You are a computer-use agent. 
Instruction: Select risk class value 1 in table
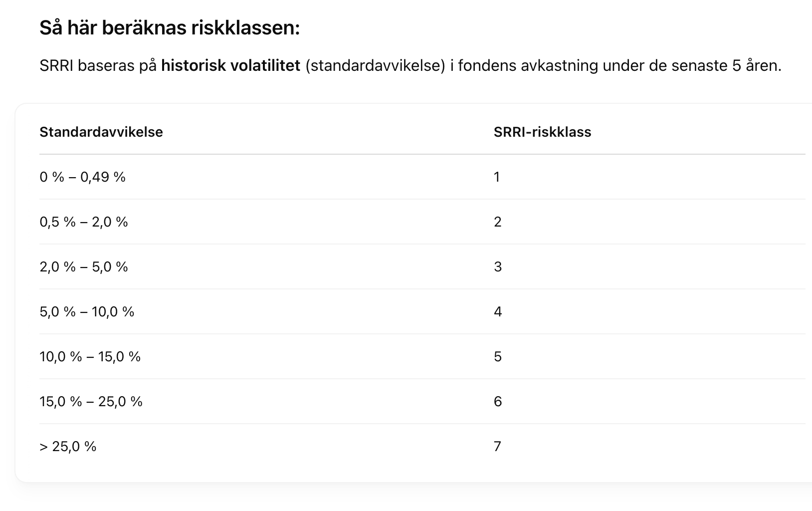pyautogui.click(x=497, y=177)
